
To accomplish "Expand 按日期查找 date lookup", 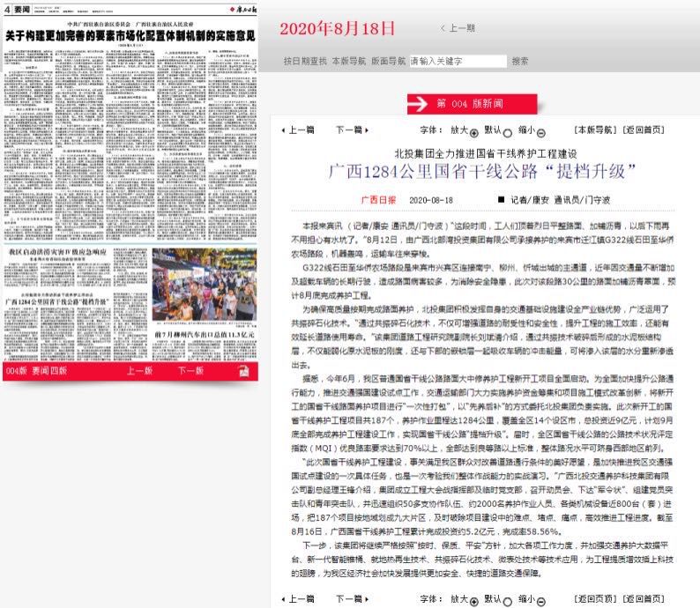I will point(304,62).
